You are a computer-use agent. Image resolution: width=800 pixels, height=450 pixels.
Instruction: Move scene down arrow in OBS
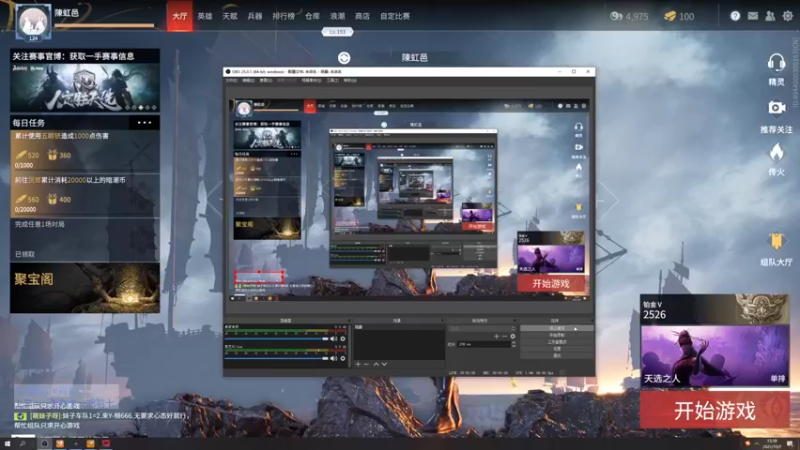point(384,364)
